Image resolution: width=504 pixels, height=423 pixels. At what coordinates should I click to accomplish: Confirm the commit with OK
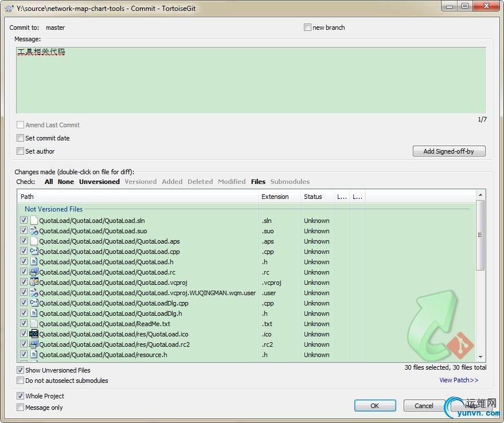click(375, 406)
